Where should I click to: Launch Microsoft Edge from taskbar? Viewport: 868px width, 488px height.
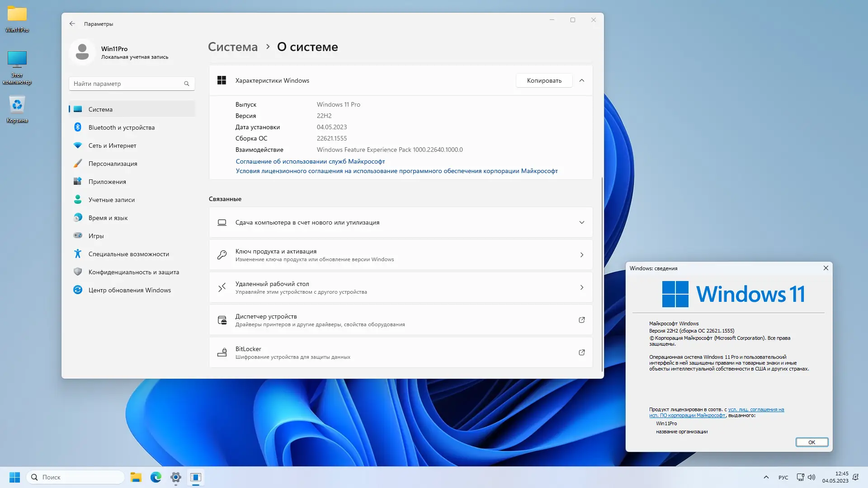(156, 477)
